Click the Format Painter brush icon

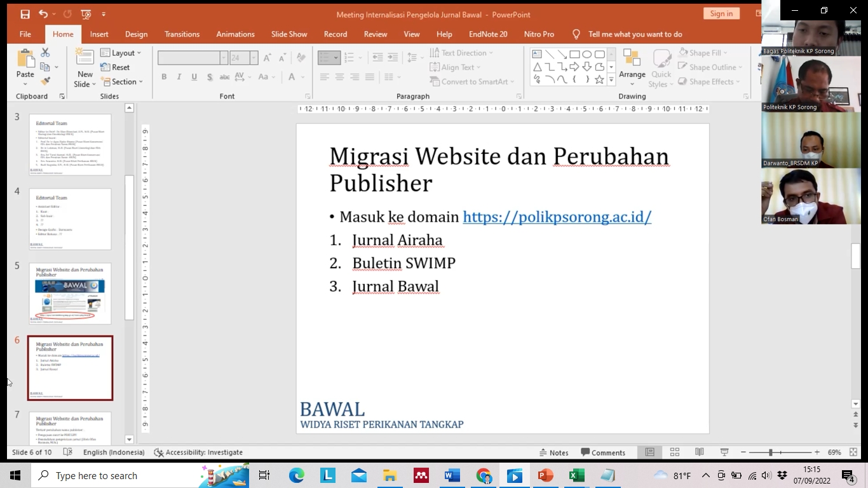(x=45, y=81)
